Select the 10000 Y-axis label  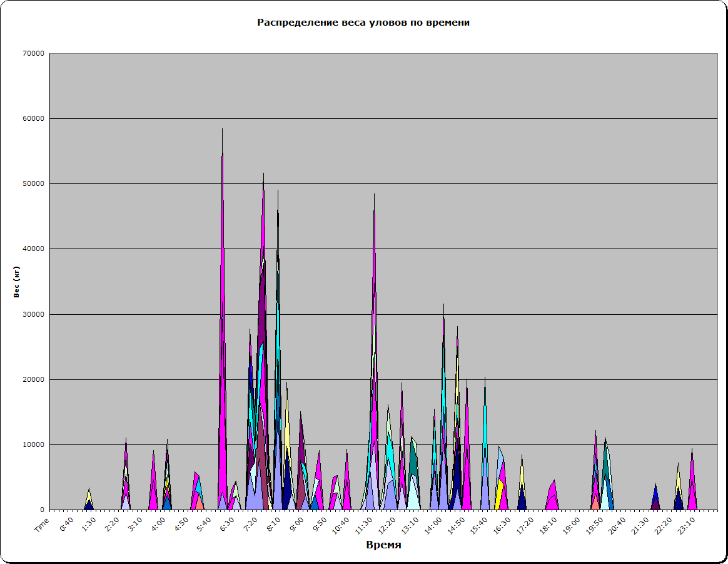click(x=33, y=445)
